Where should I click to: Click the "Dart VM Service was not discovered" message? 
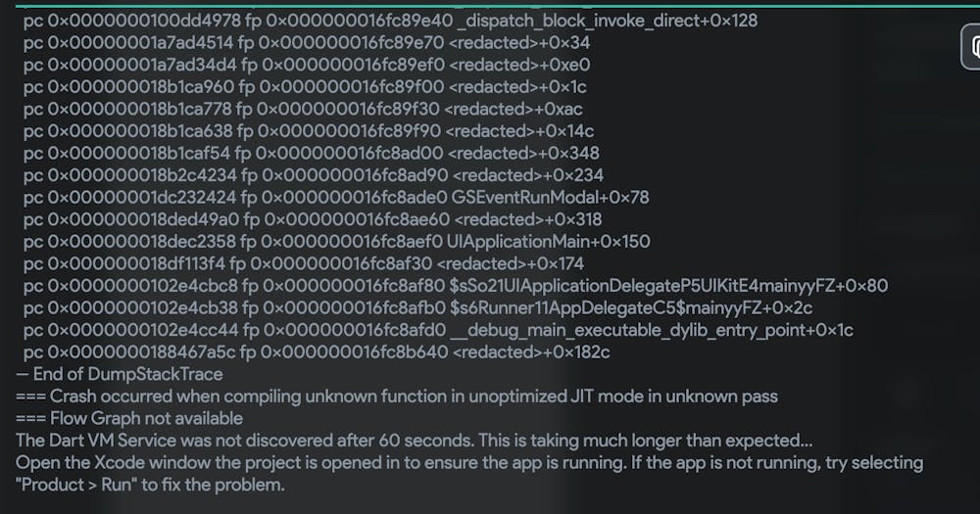(414, 441)
